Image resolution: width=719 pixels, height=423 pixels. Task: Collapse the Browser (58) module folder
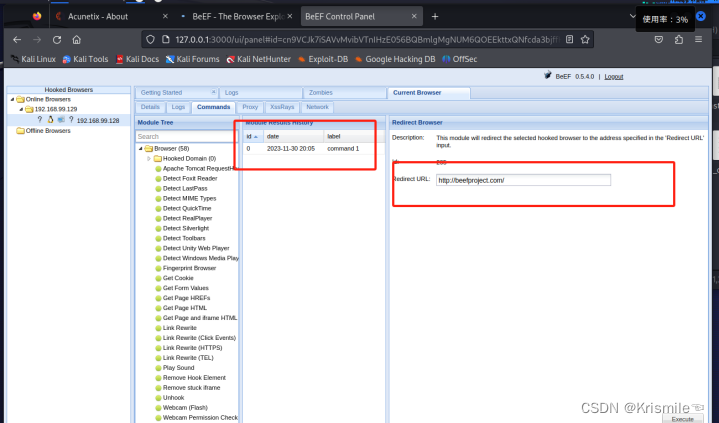click(x=141, y=149)
